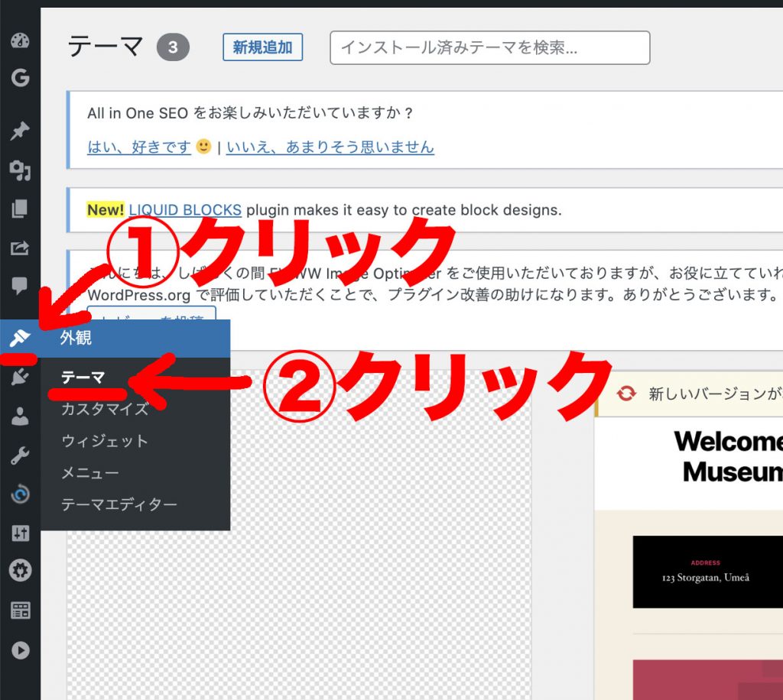
Task: Open the LIQUID BLOCKS link
Action: tap(185, 209)
